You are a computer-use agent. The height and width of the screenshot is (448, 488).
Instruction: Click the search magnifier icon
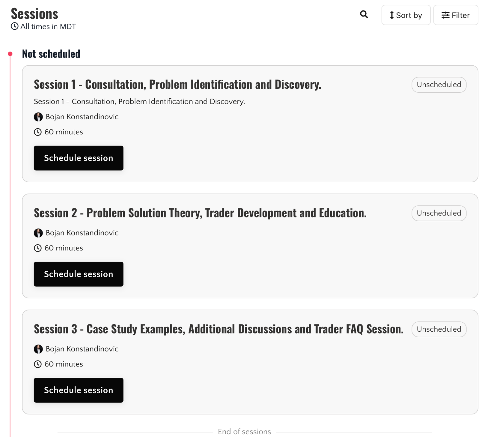coord(364,14)
